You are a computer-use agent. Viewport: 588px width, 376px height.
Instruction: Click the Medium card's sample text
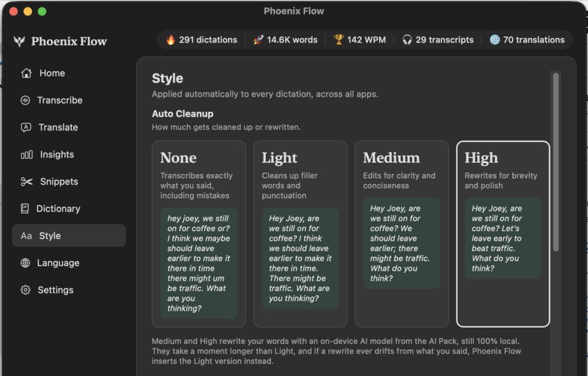[401, 243]
